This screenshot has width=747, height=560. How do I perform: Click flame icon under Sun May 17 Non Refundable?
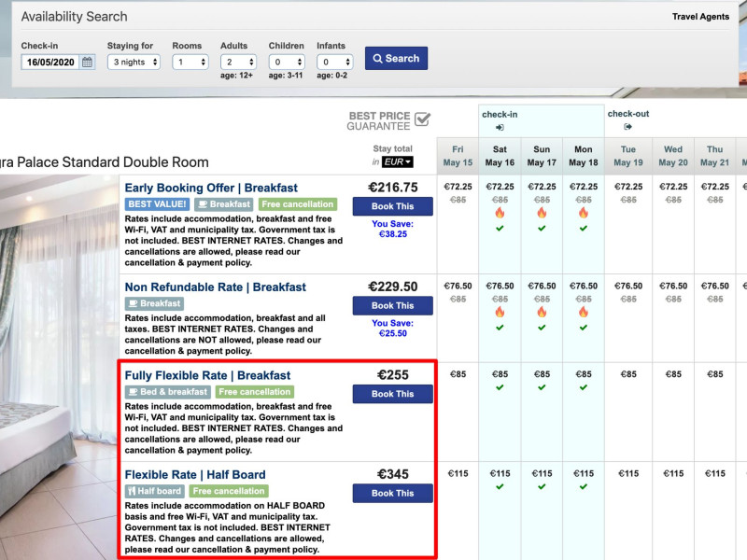pos(542,312)
